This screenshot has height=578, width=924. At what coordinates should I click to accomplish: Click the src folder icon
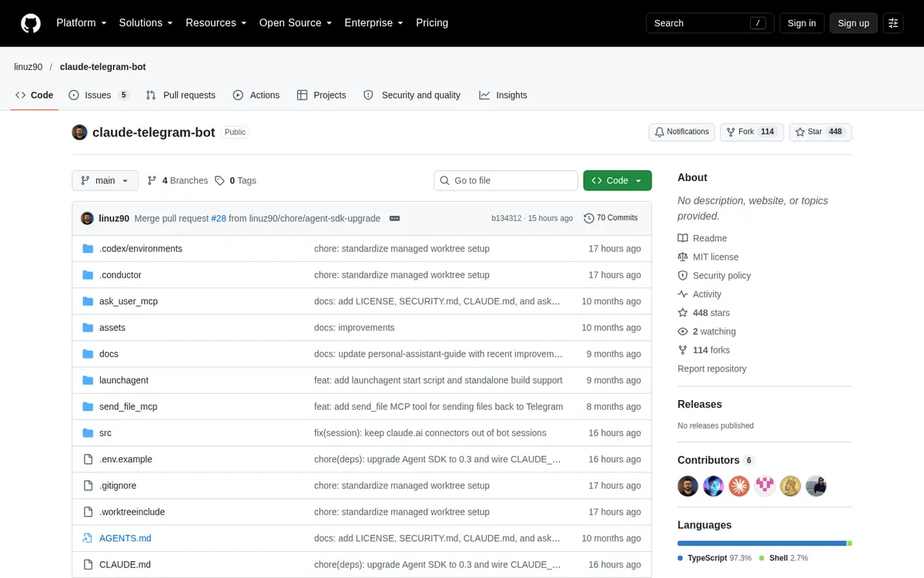[x=88, y=433]
